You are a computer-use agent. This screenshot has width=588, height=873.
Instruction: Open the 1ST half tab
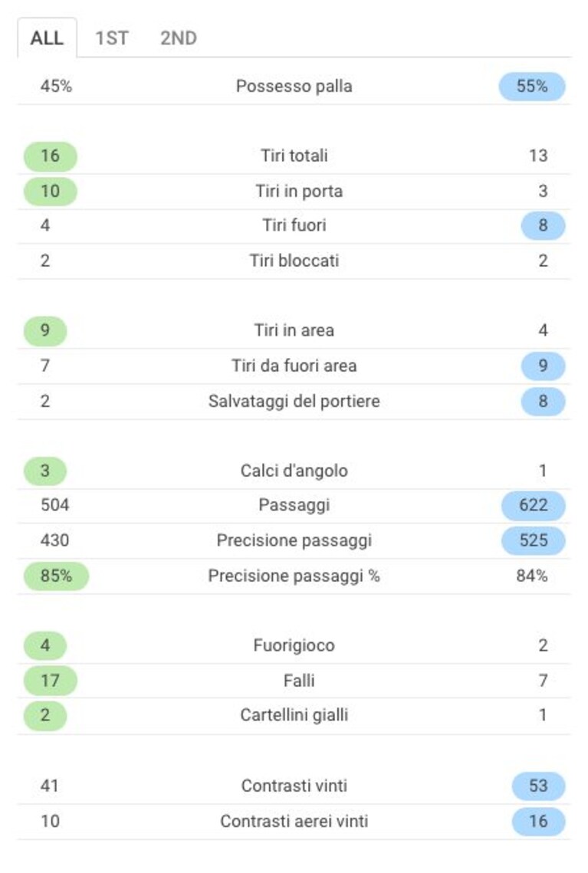(x=111, y=38)
